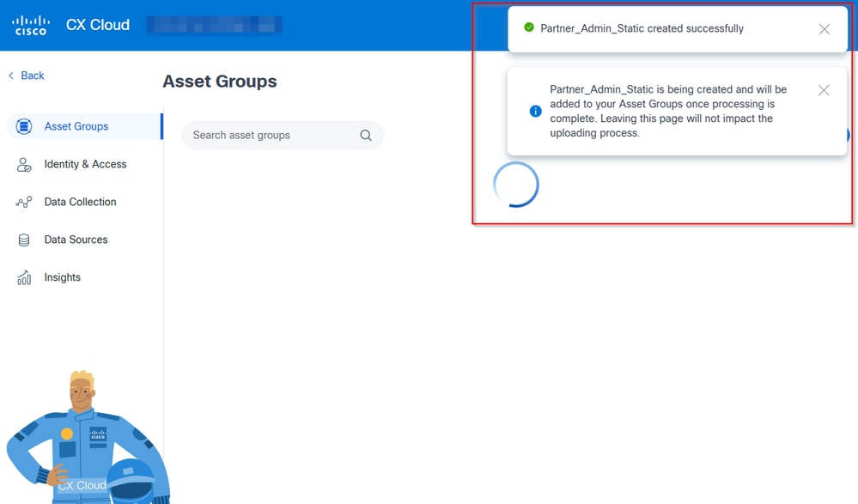Click the Data Collection graph icon
858x504 pixels.
point(23,202)
